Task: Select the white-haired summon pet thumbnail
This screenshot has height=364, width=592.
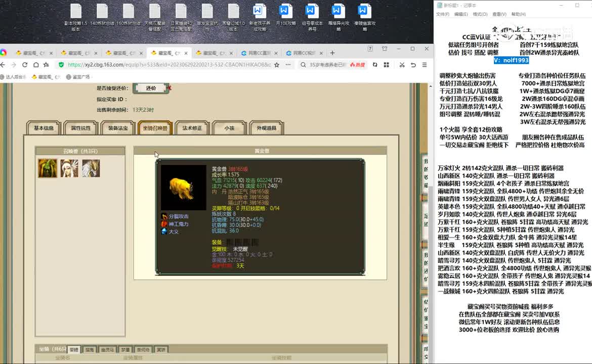Action: point(69,168)
